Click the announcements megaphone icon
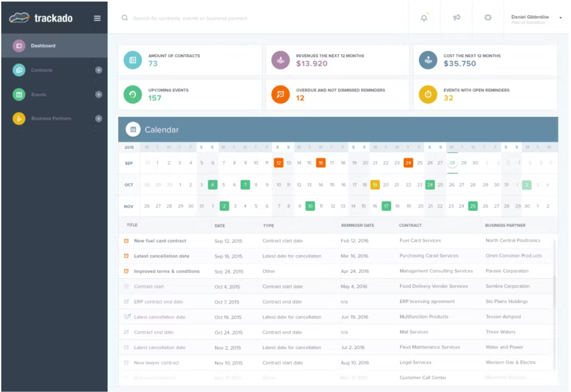571x392 pixels. pyautogui.click(x=456, y=18)
